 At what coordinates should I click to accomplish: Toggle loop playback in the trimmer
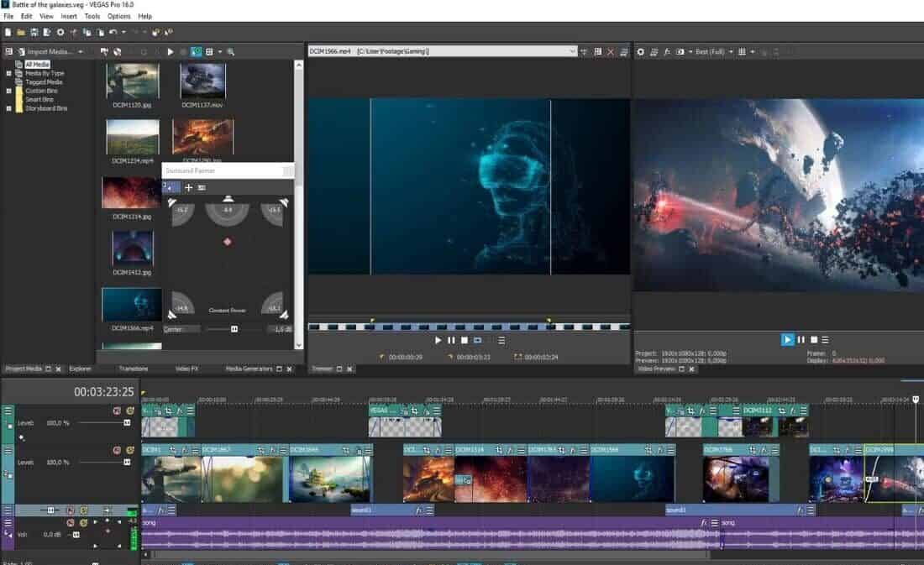(477, 340)
